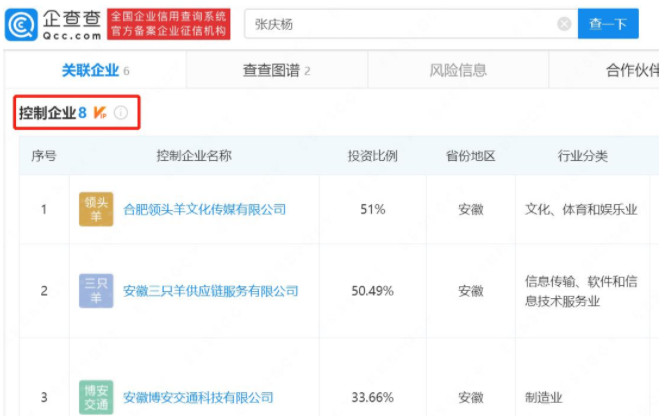Click the 控制企业 section heading
The image size is (666, 416).
[48, 113]
